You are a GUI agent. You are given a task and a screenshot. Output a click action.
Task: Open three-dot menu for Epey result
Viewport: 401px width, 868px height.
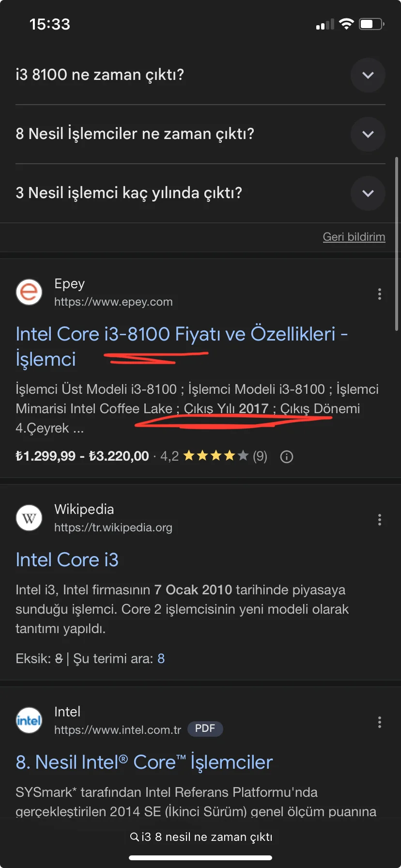coord(379,294)
